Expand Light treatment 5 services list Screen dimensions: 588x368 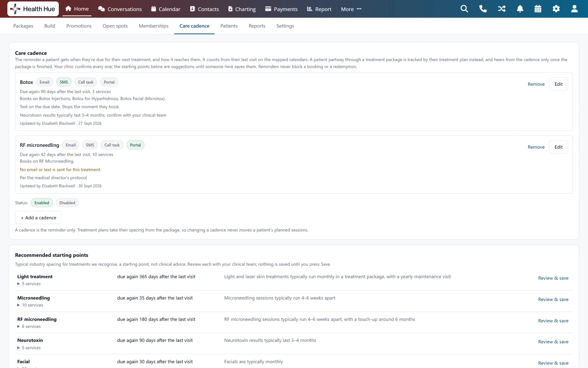[29, 284]
